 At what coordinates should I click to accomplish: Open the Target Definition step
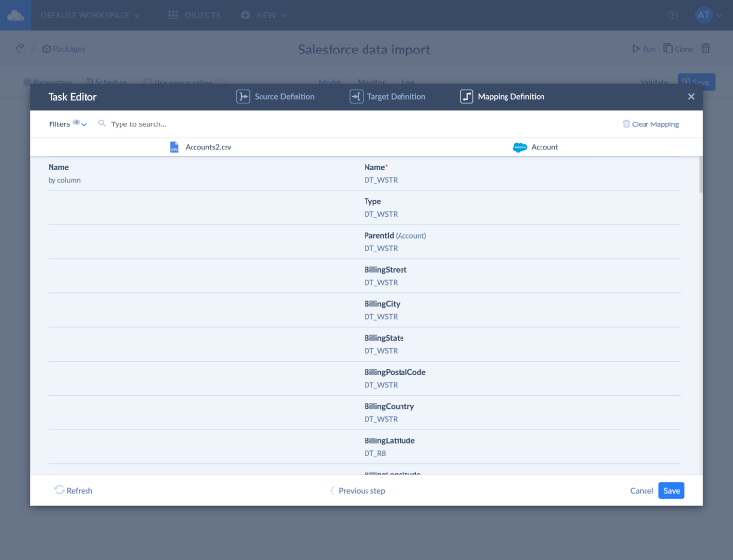point(387,97)
